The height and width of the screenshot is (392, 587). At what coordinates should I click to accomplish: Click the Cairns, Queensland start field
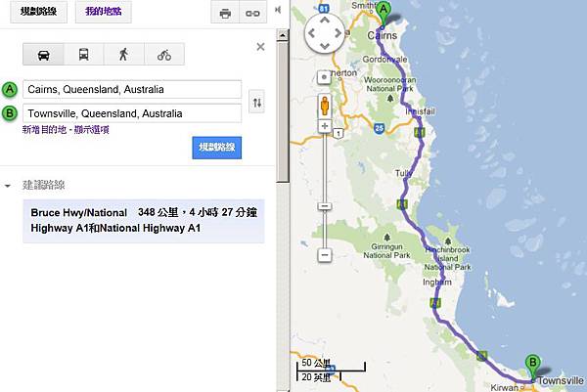(x=132, y=89)
